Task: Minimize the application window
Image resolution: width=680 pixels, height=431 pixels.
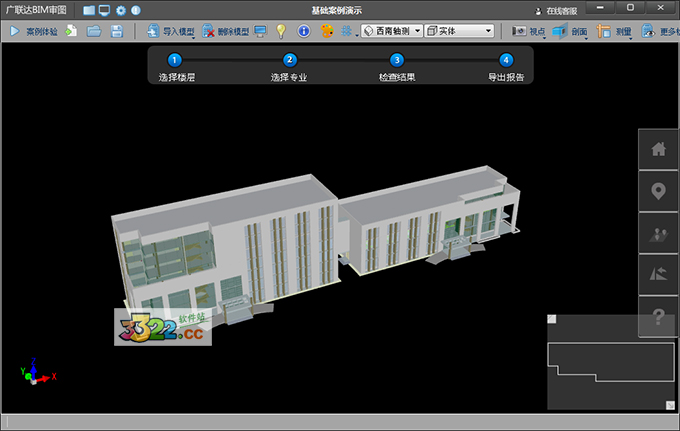Action: tap(600, 8)
